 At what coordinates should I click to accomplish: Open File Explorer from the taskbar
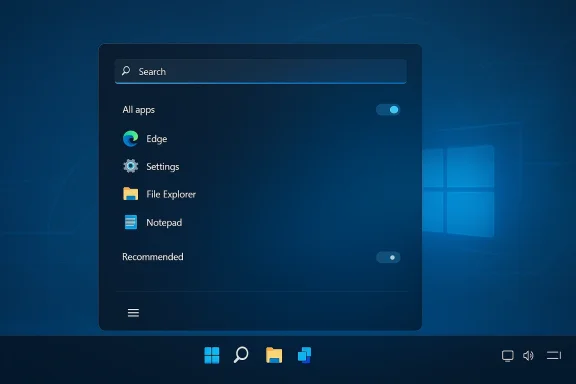click(274, 355)
